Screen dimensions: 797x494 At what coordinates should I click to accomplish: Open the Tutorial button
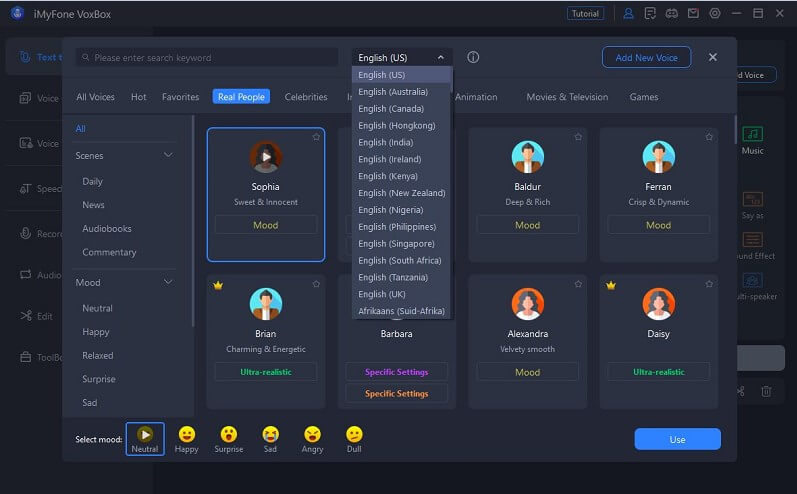(x=585, y=14)
